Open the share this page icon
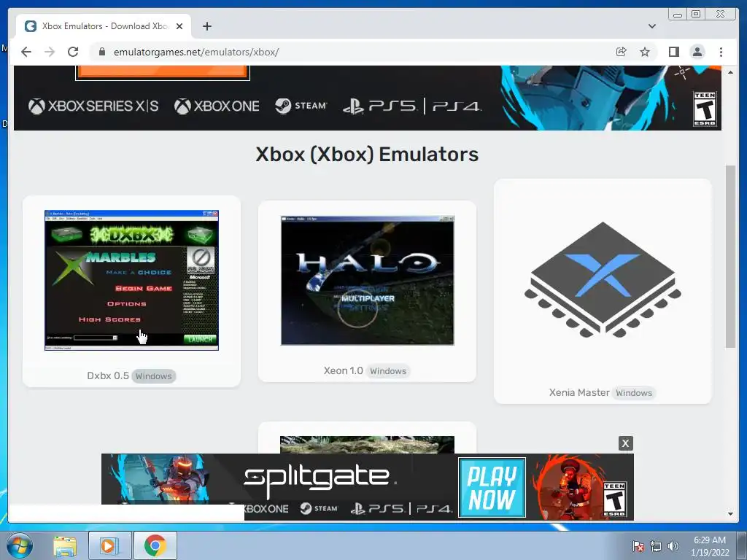The height and width of the screenshot is (560, 747). pyautogui.click(x=622, y=52)
